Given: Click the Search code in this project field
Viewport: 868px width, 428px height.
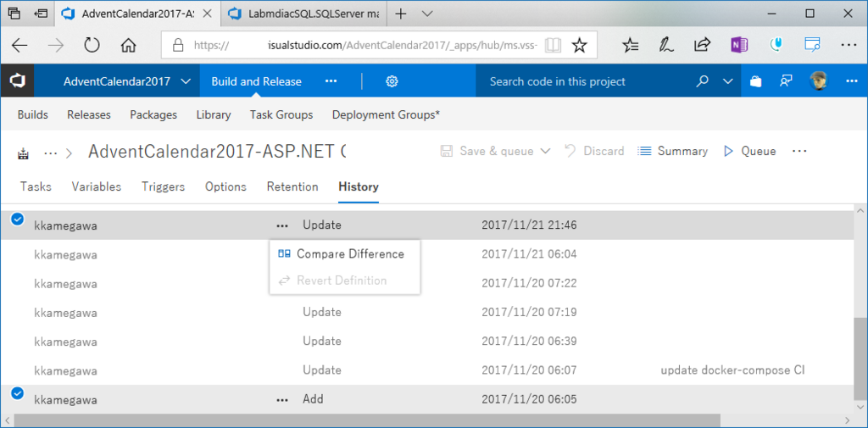Looking at the screenshot, I should (585, 81).
